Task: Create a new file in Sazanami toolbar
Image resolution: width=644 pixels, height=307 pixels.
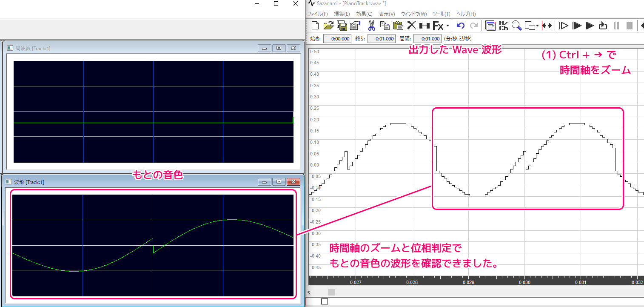Action: [x=315, y=26]
